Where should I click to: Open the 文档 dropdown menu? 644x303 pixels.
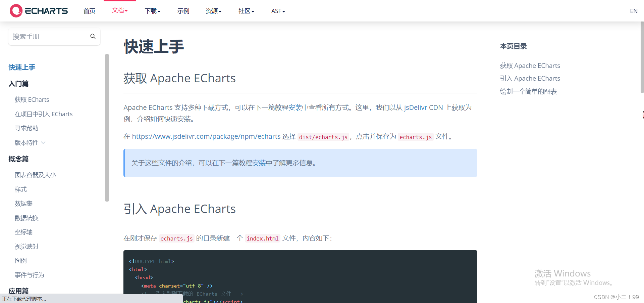[x=120, y=10]
